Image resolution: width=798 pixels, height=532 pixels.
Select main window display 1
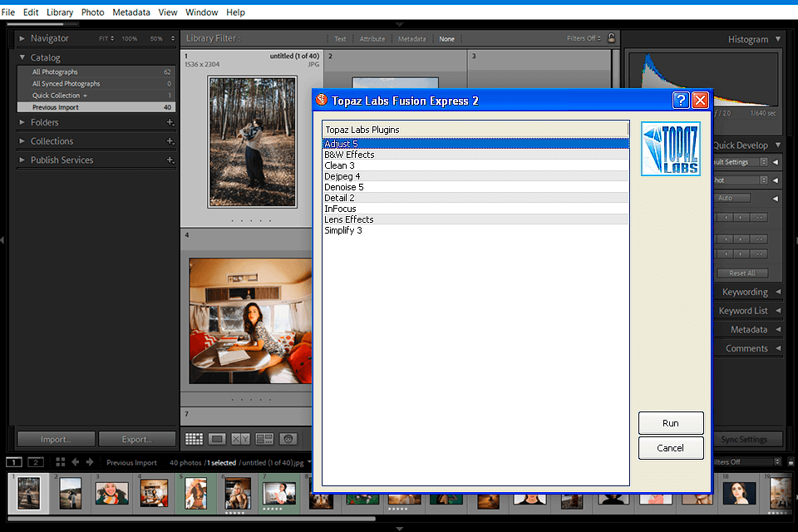click(14, 462)
